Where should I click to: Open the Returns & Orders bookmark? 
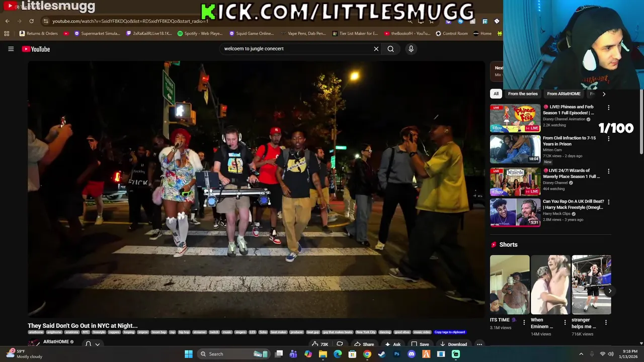(x=39, y=34)
